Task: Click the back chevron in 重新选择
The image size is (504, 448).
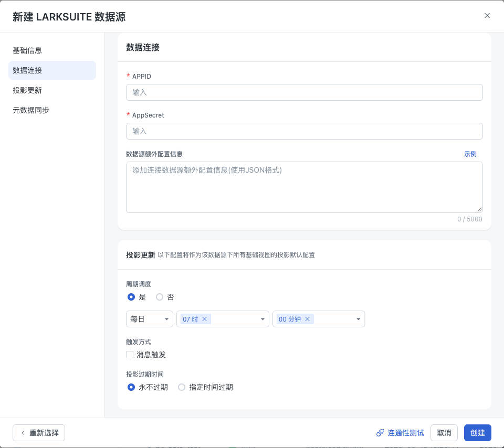Action: (x=23, y=433)
